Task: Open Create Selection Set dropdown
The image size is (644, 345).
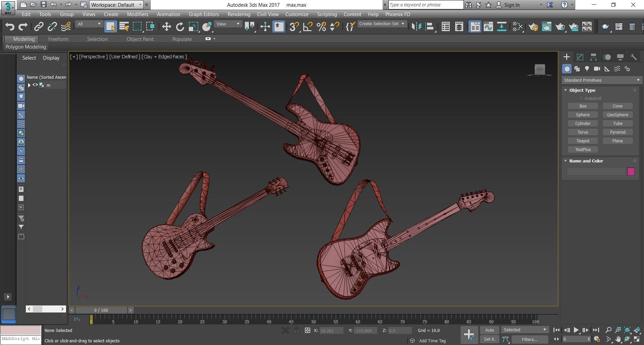Action: point(382,24)
